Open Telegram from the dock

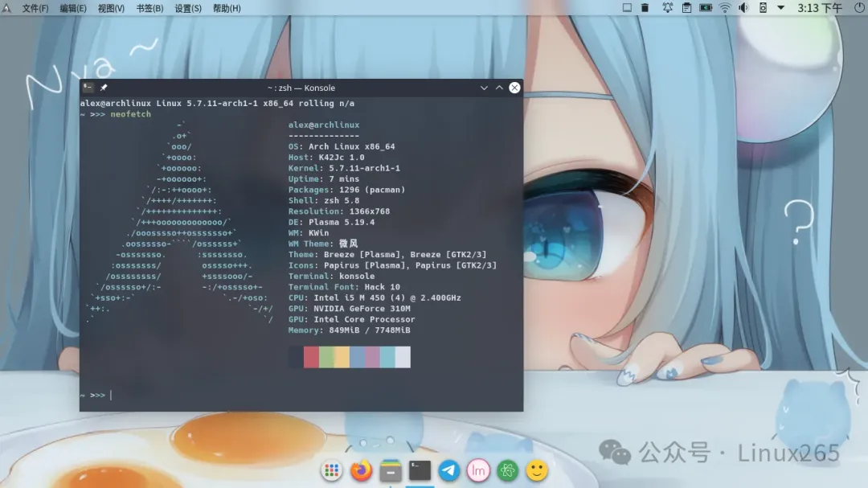click(449, 471)
